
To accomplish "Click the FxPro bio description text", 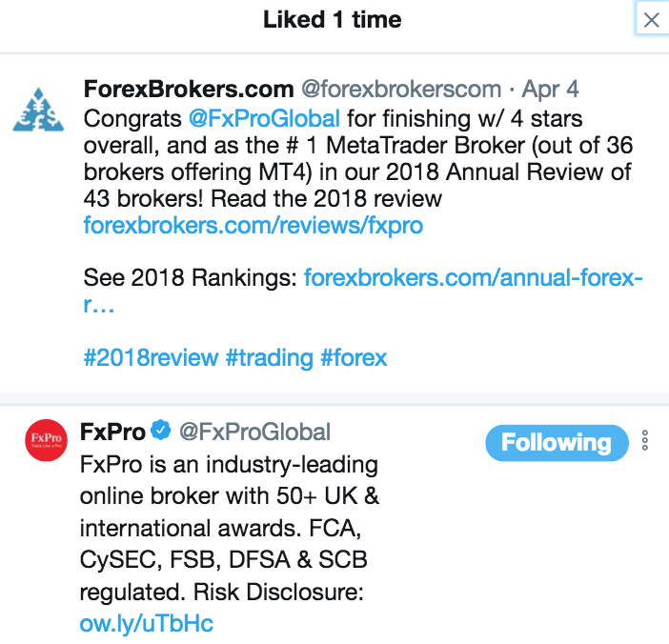I will coord(229,529).
